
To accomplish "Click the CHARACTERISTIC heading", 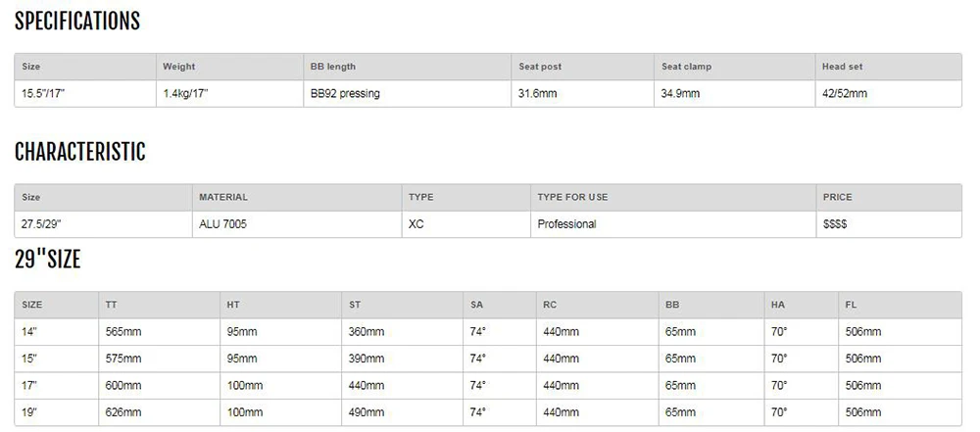I will click(80, 152).
